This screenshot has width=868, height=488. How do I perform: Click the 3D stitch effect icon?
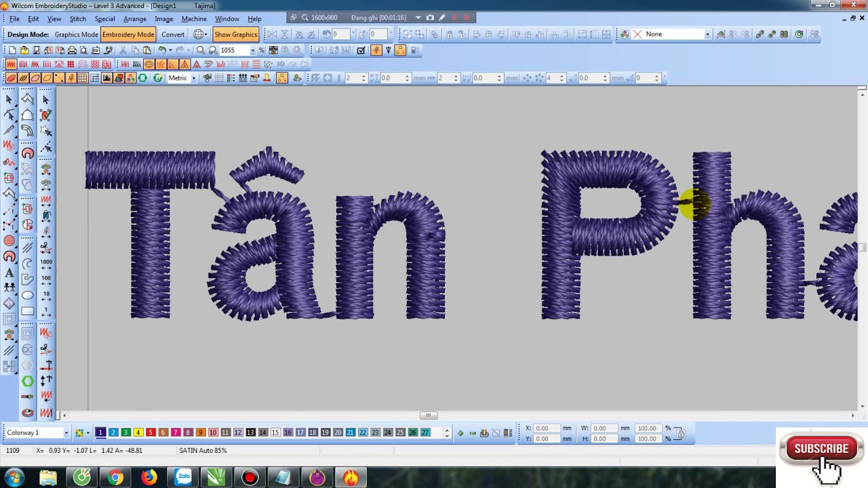280,64
